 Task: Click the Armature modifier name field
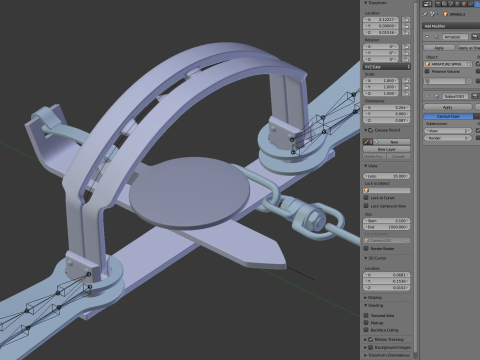(x=455, y=37)
